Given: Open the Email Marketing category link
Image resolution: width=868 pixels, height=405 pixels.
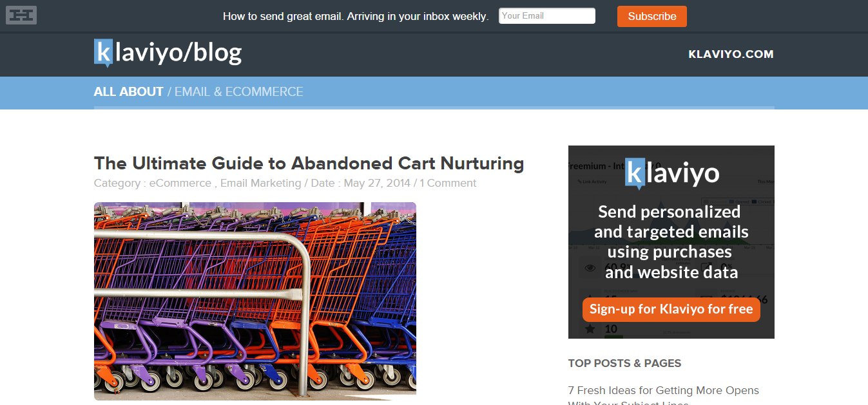Looking at the screenshot, I should click(x=260, y=183).
